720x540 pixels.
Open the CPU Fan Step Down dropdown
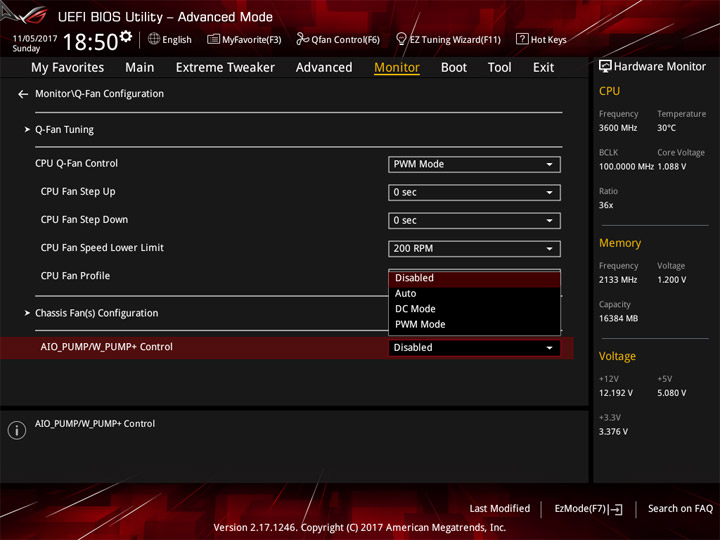(x=474, y=220)
